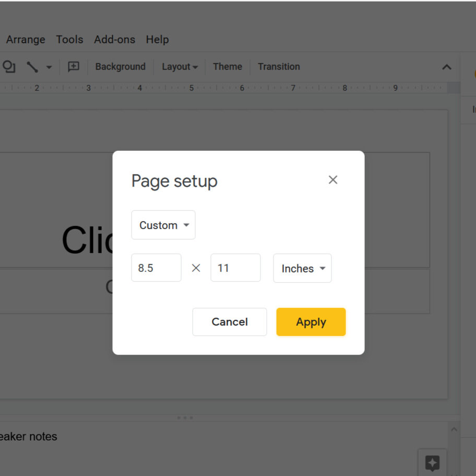Click the width field showing 8.5
The width and height of the screenshot is (476, 476).
coord(157,268)
